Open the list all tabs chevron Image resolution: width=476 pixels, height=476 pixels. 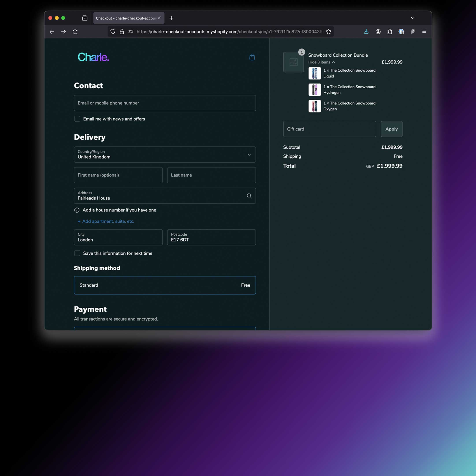click(x=413, y=18)
